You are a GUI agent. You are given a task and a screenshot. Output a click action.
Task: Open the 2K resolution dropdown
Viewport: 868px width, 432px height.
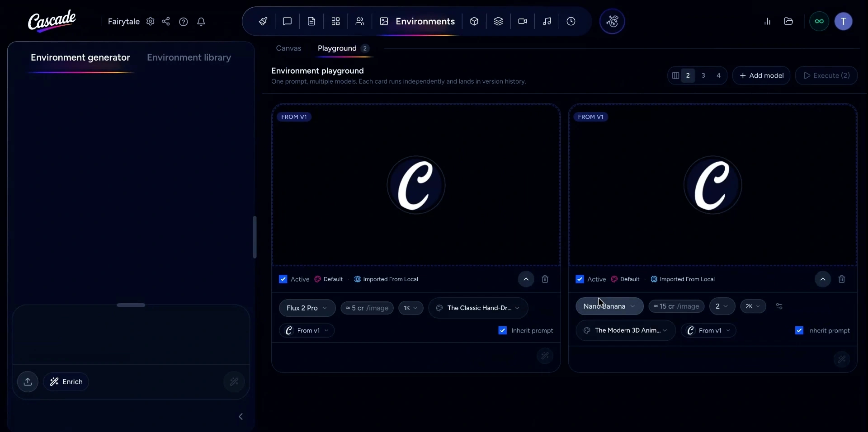[753, 306]
